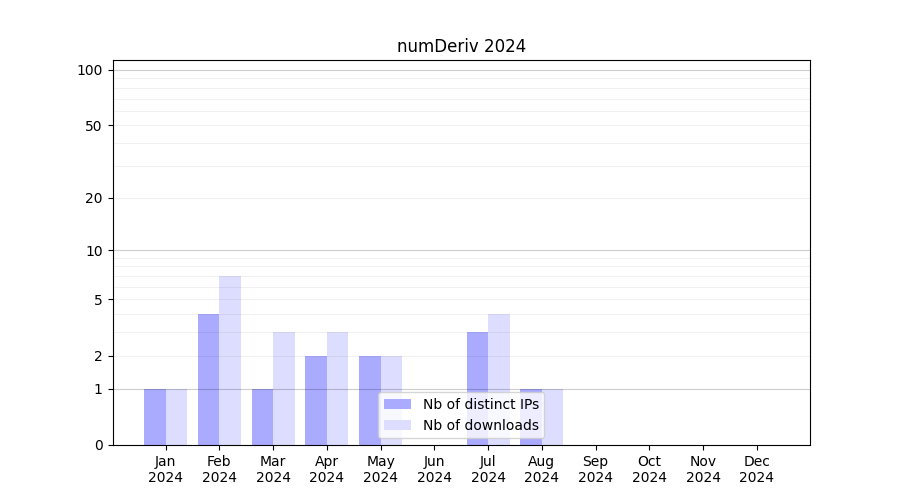Select the Apr 2024 distinct IPs bar
The width and height of the screenshot is (900, 500).
pyautogui.click(x=316, y=400)
